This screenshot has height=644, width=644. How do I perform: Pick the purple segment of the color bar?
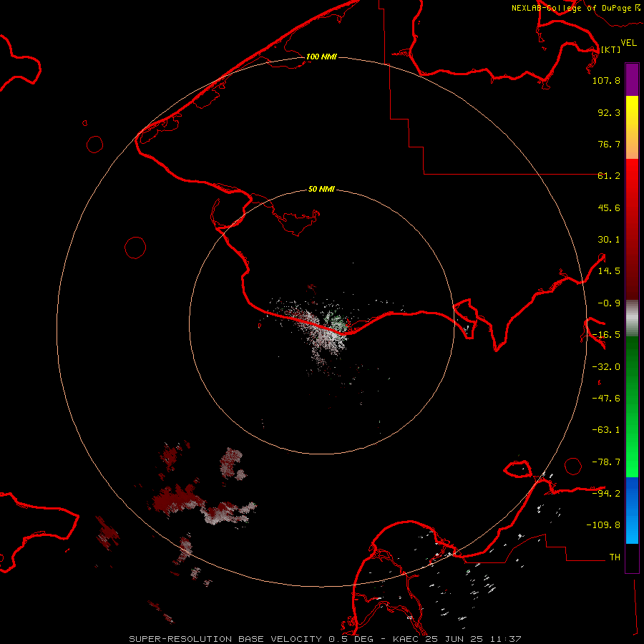pyautogui.click(x=632, y=80)
